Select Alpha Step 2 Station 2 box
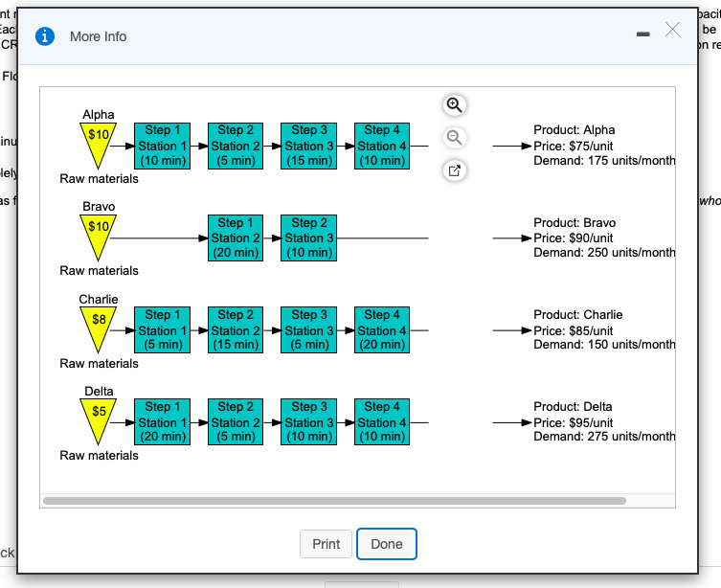Viewport: 721px width, 588px height. click(236, 146)
